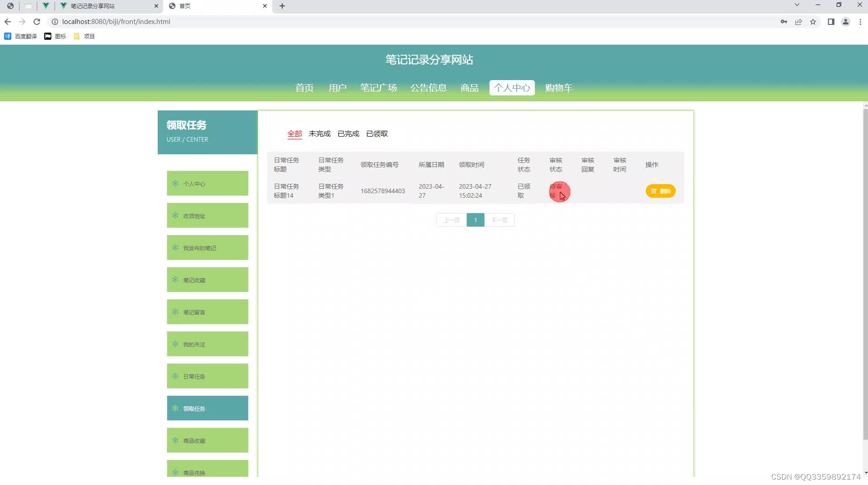
Task: Open 个人中心 in the sidebar
Action: pyautogui.click(x=208, y=183)
